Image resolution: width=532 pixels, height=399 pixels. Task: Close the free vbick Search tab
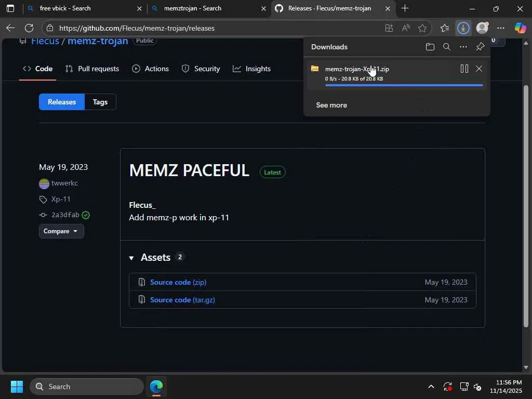(139, 8)
